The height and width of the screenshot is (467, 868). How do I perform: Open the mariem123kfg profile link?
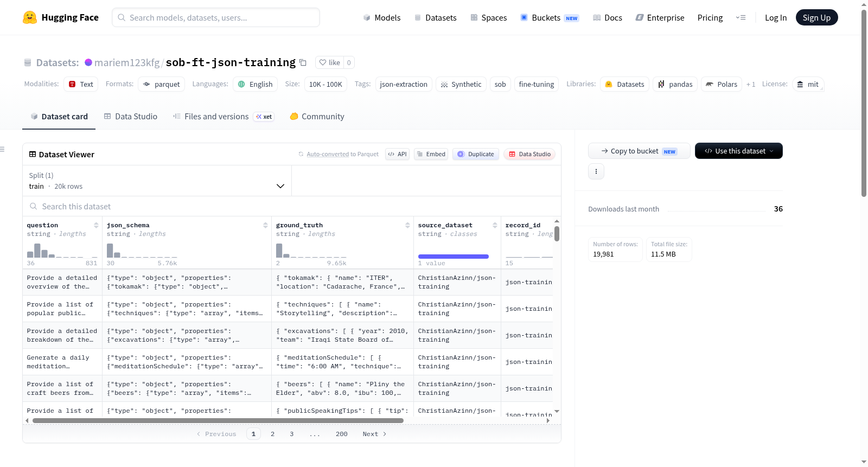(127, 62)
